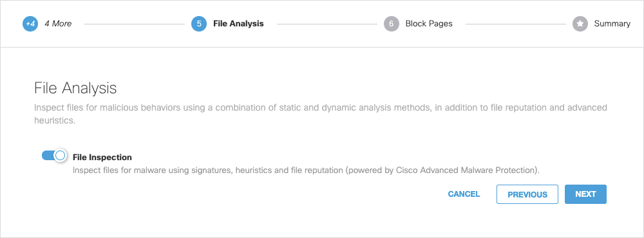Select the File Analysis step label
The image size is (644, 238).
coord(238,24)
